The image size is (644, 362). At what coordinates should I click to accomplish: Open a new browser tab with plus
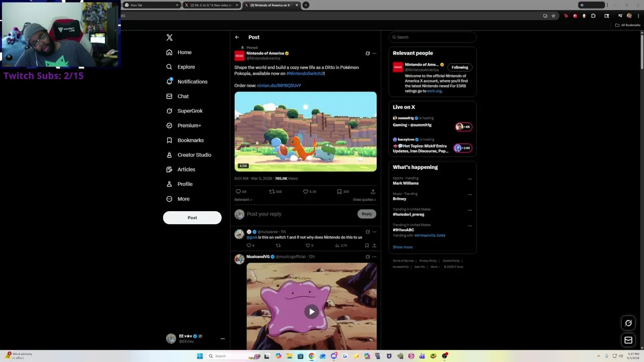(305, 5)
